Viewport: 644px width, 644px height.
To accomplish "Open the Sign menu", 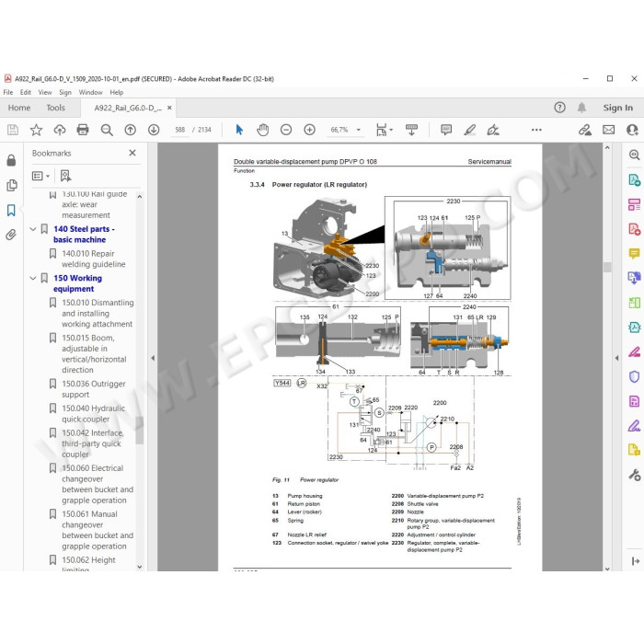I will tap(65, 92).
